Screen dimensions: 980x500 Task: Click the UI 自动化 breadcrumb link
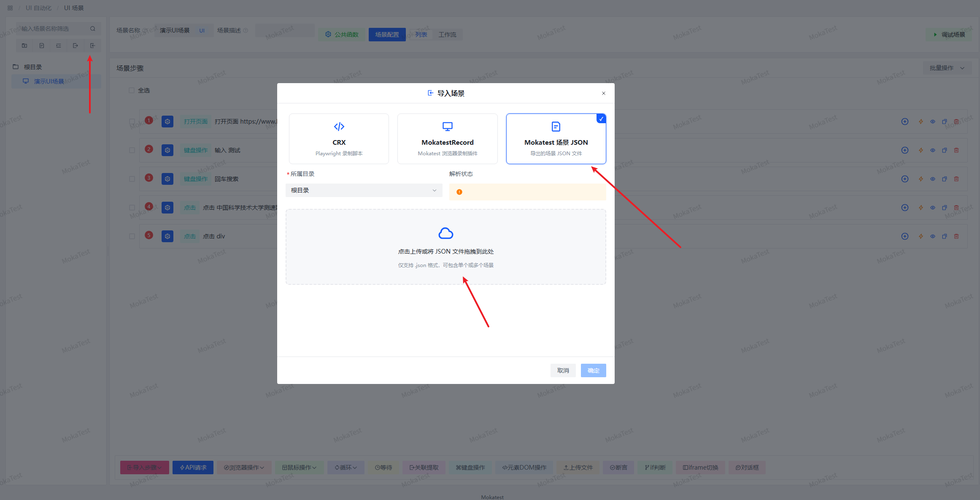(38, 8)
